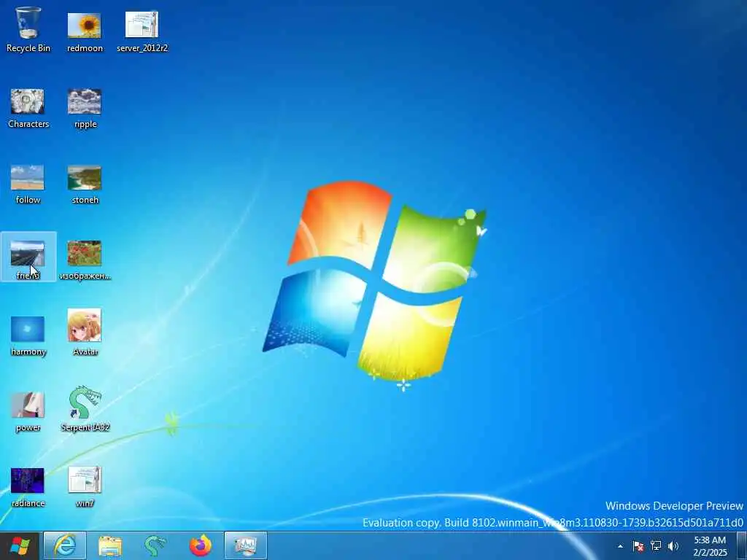The image size is (747, 560).
Task: Select the Recycle Bin desktop icon
Action: click(x=28, y=29)
